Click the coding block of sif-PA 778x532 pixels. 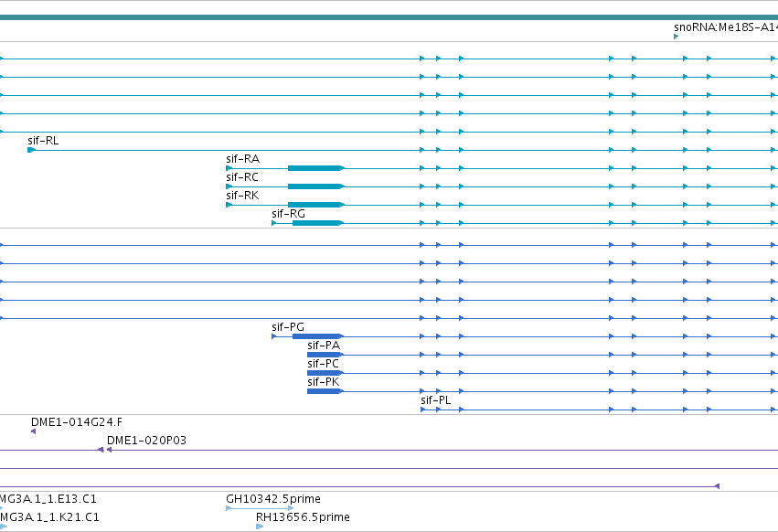pos(324,355)
